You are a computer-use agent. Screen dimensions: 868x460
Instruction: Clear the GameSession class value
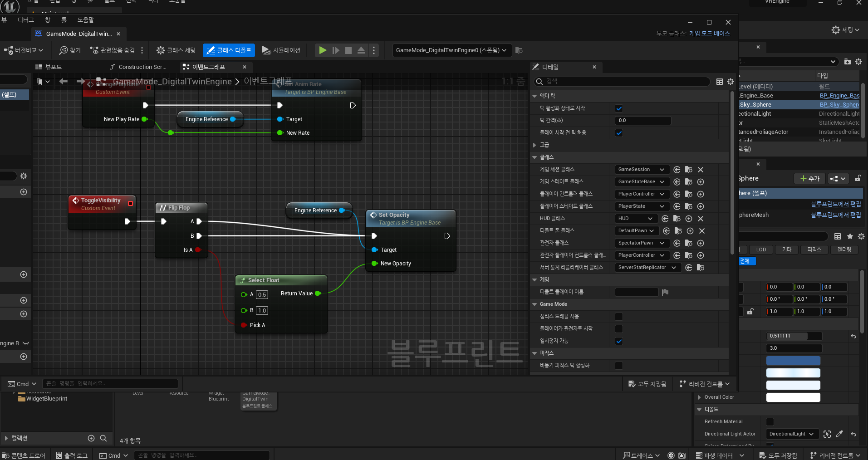(701, 170)
